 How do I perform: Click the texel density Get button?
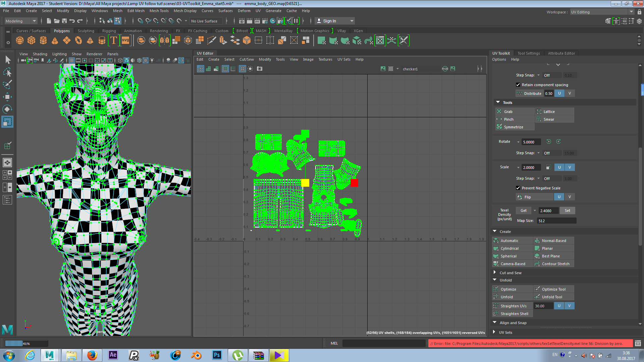click(523, 210)
